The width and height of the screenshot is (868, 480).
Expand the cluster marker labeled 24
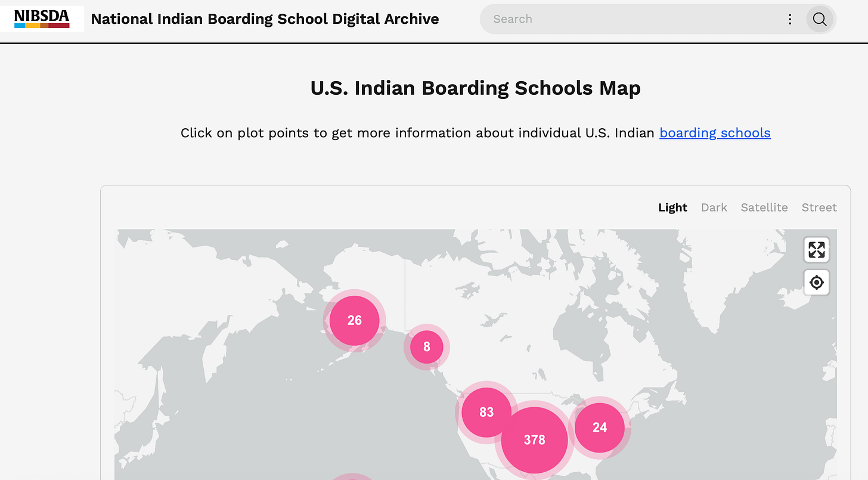(x=600, y=428)
